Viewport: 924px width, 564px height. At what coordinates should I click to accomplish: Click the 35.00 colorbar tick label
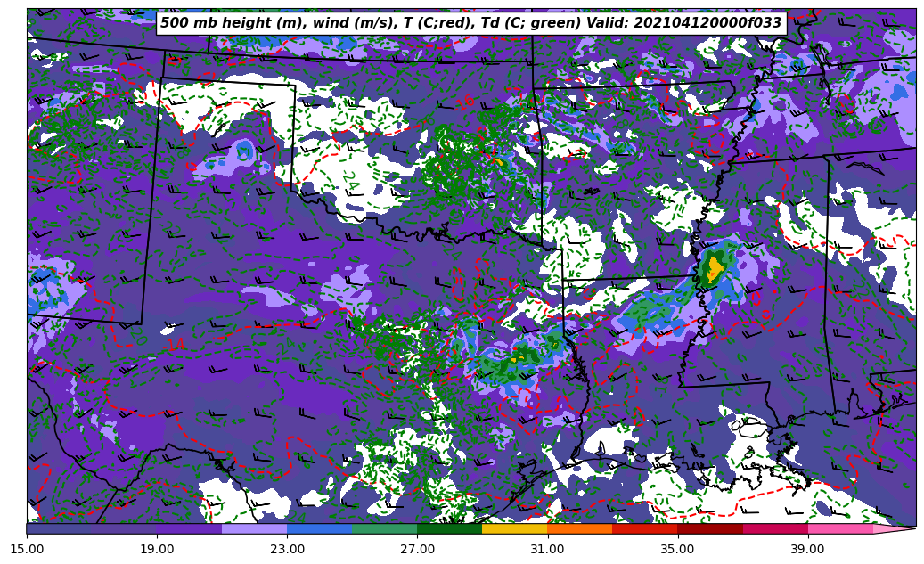pos(677,549)
